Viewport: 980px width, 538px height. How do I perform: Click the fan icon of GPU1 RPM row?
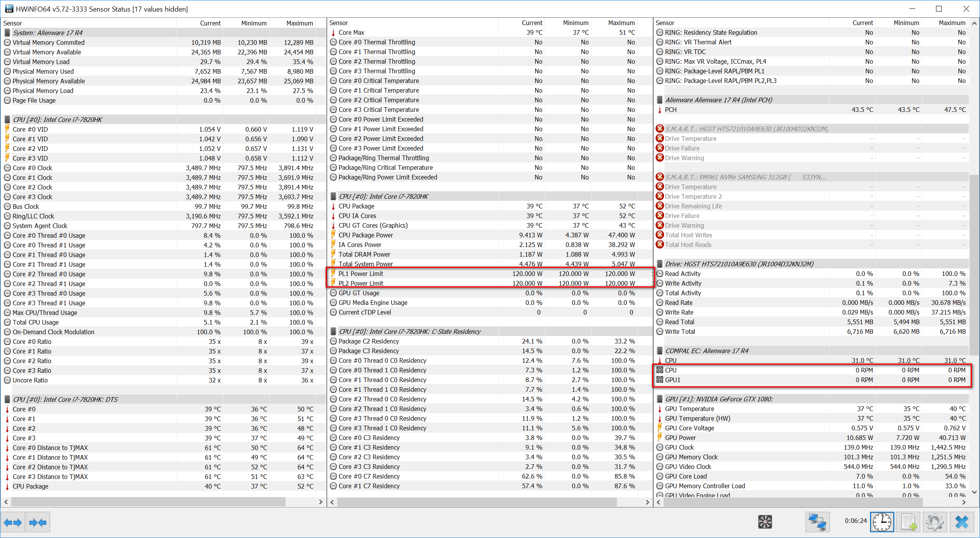[x=660, y=380]
